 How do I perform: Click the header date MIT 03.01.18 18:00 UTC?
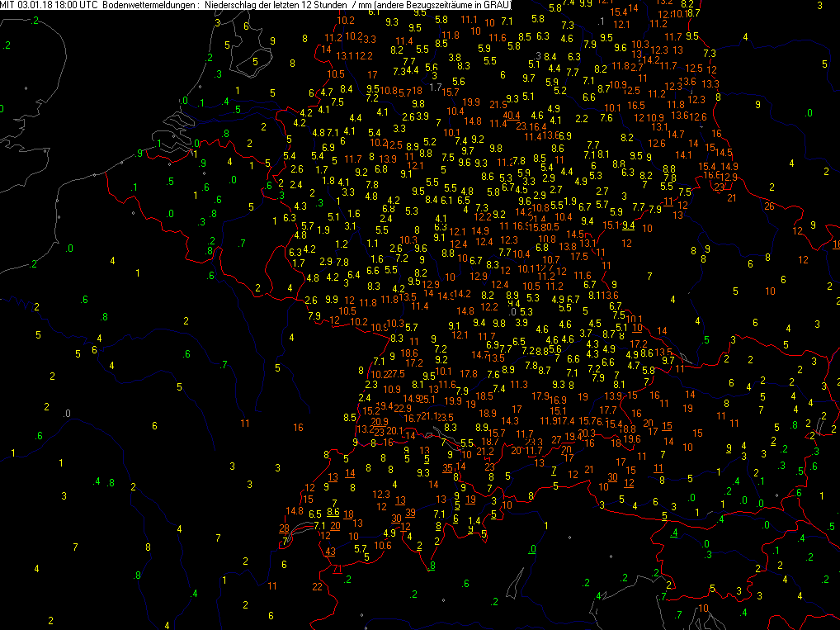[50, 5]
